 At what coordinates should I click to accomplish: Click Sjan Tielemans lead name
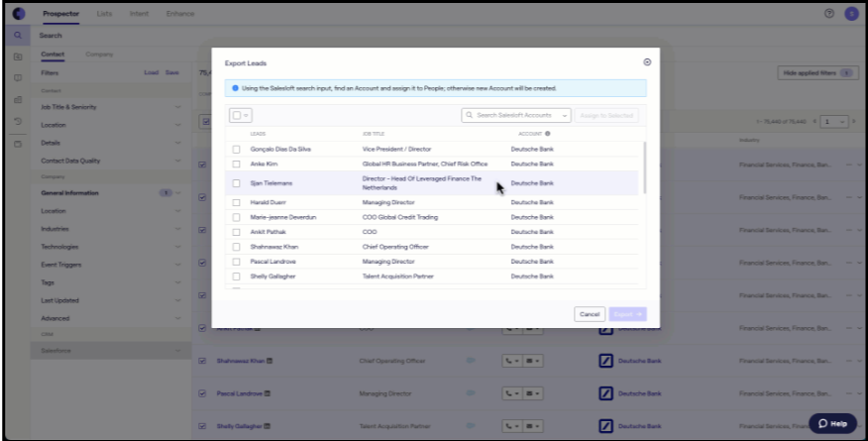point(271,183)
